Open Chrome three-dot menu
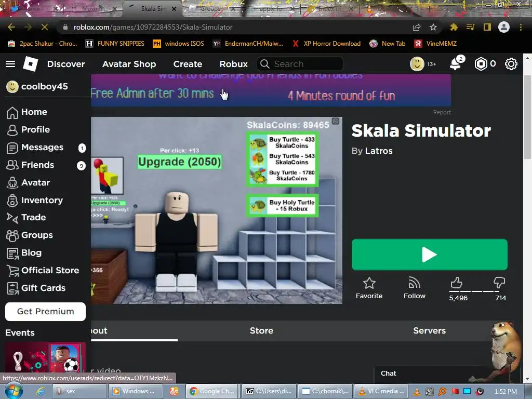This screenshot has height=399, width=532. (521, 27)
